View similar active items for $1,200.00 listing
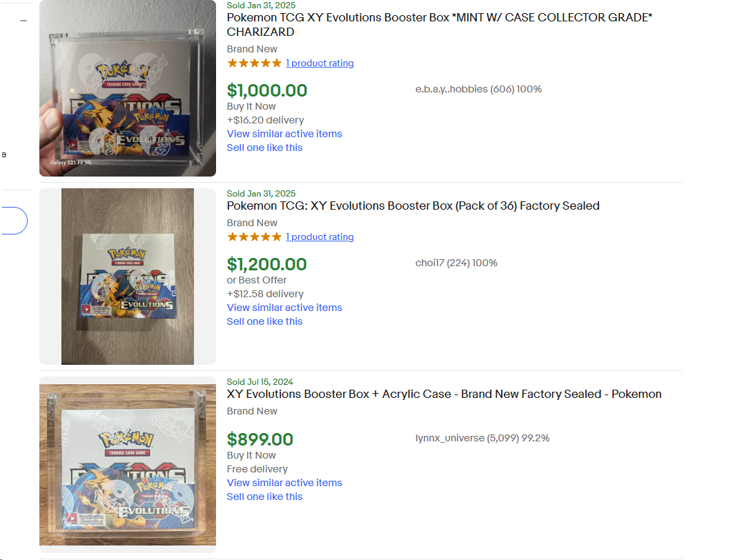 coord(284,308)
